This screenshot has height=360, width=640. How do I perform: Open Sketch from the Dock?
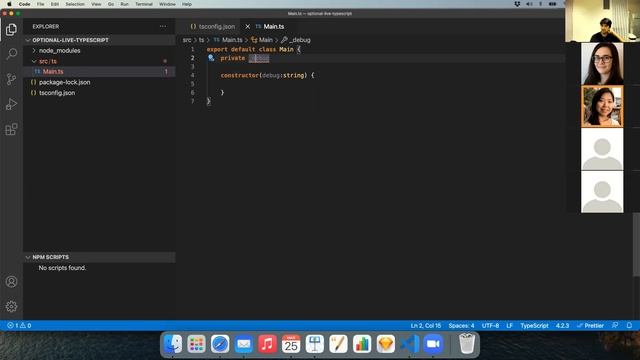386,344
